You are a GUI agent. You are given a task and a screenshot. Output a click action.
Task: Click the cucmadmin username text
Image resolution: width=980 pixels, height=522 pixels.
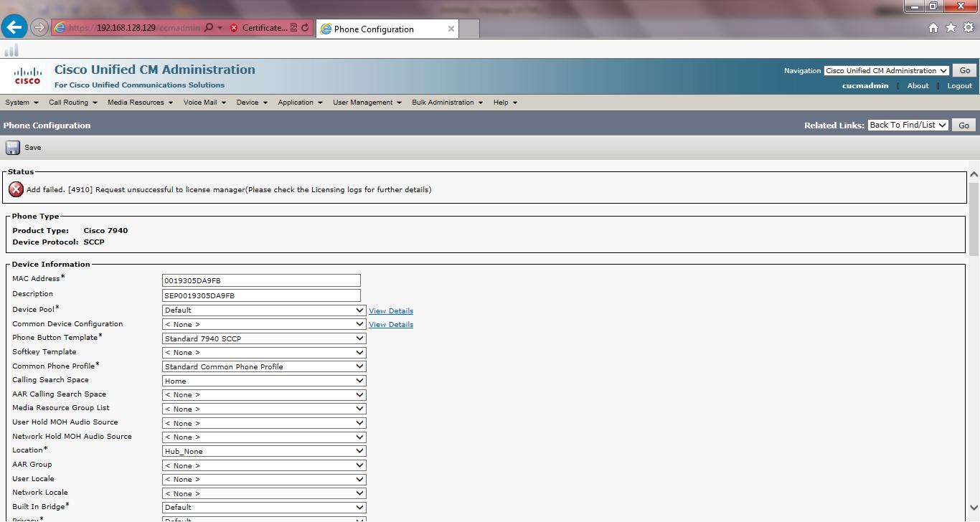click(865, 85)
